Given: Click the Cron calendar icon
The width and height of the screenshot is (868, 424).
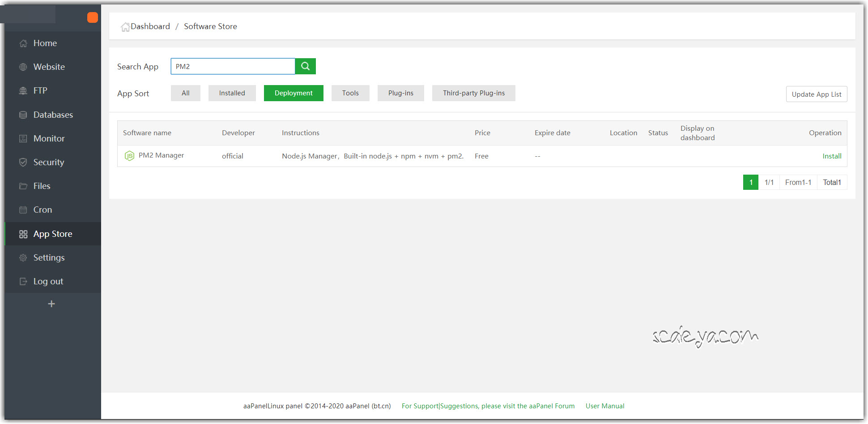Looking at the screenshot, I should coord(23,210).
